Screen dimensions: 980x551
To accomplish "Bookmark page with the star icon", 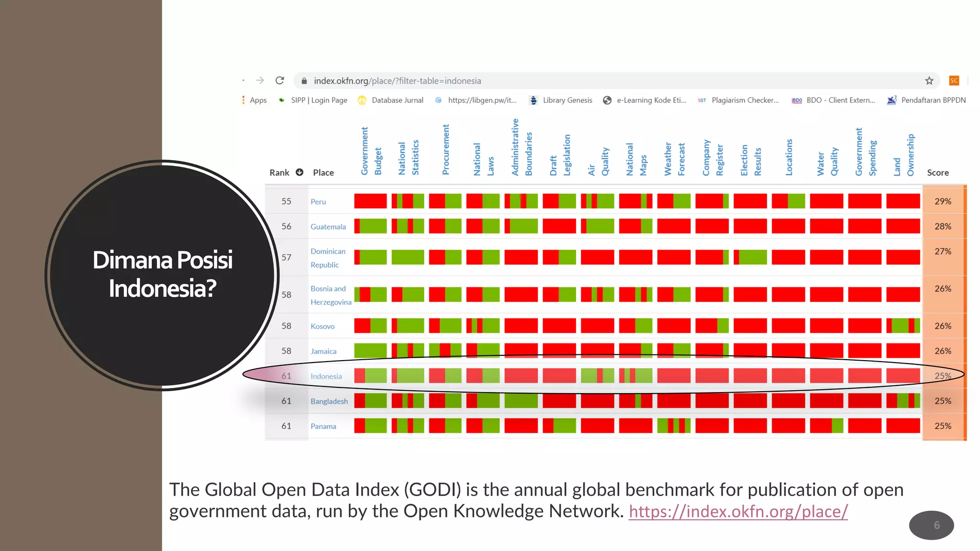I will 929,81.
